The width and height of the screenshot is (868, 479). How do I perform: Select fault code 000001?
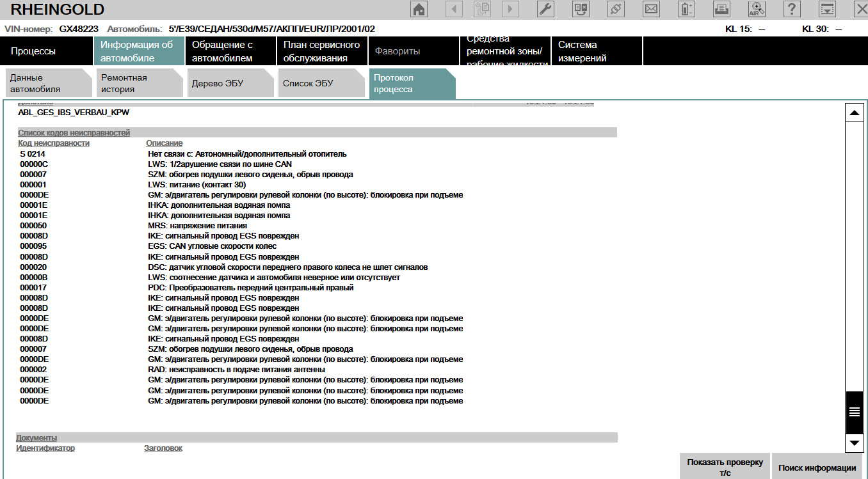pyautogui.click(x=33, y=185)
